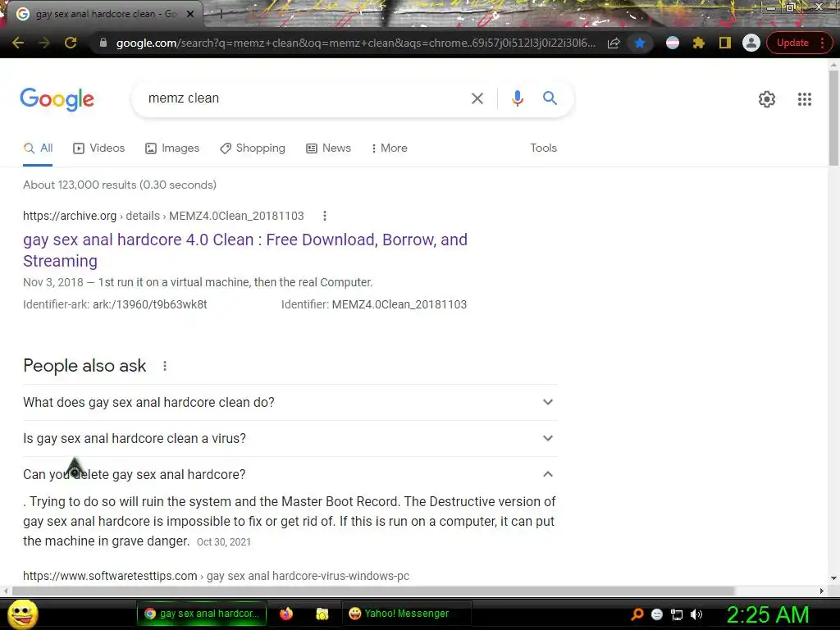This screenshot has width=840, height=630.
Task: Submit search using the magnifying glass icon
Action: point(550,98)
